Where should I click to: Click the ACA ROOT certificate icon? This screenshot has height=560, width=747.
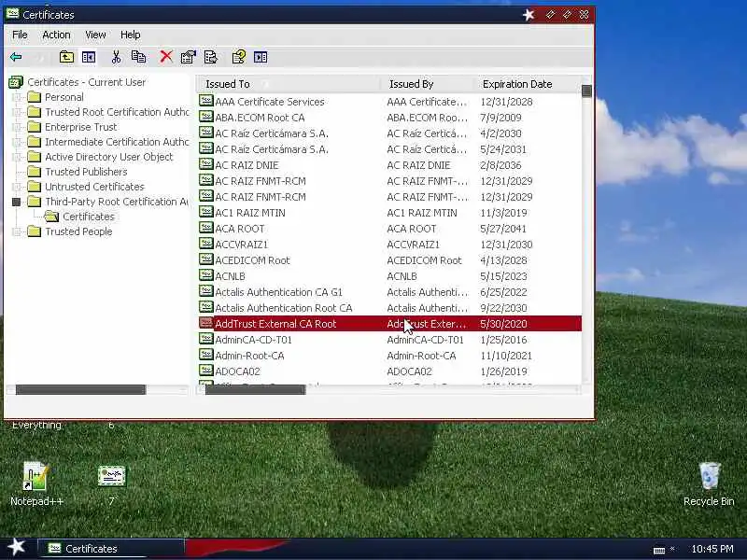(205, 228)
